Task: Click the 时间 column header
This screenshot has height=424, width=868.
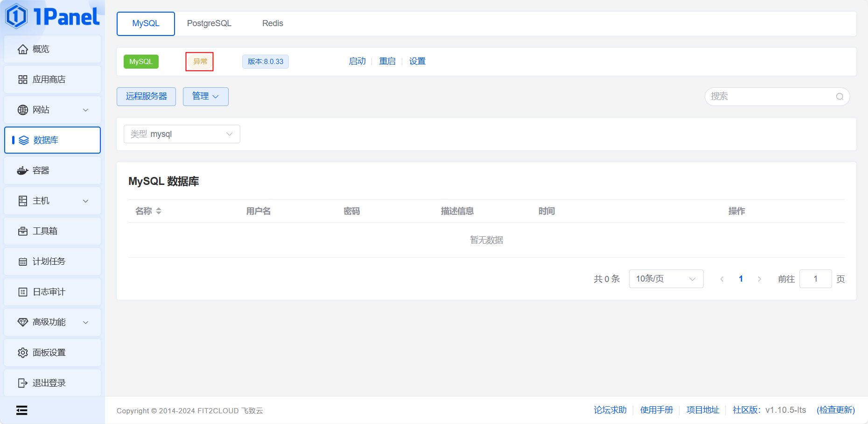Action: click(x=546, y=211)
